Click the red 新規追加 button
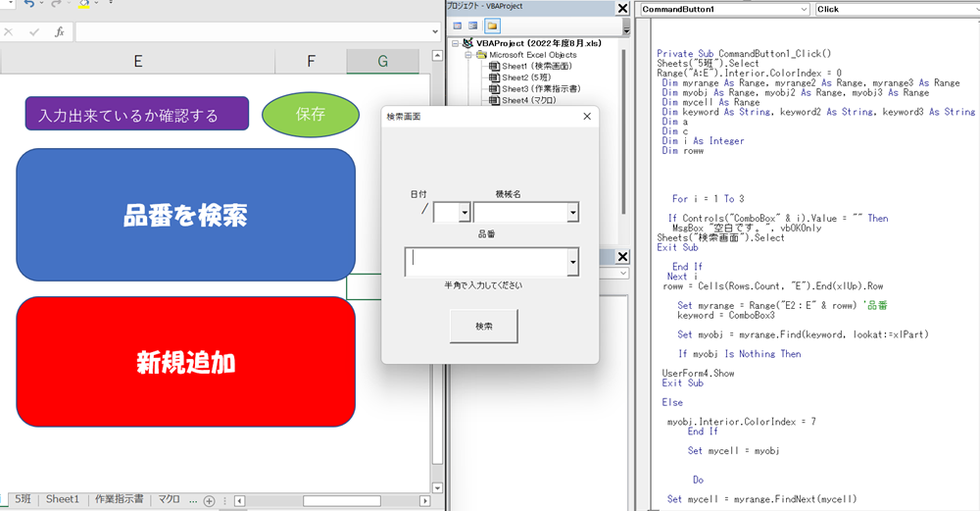 pyautogui.click(x=185, y=363)
